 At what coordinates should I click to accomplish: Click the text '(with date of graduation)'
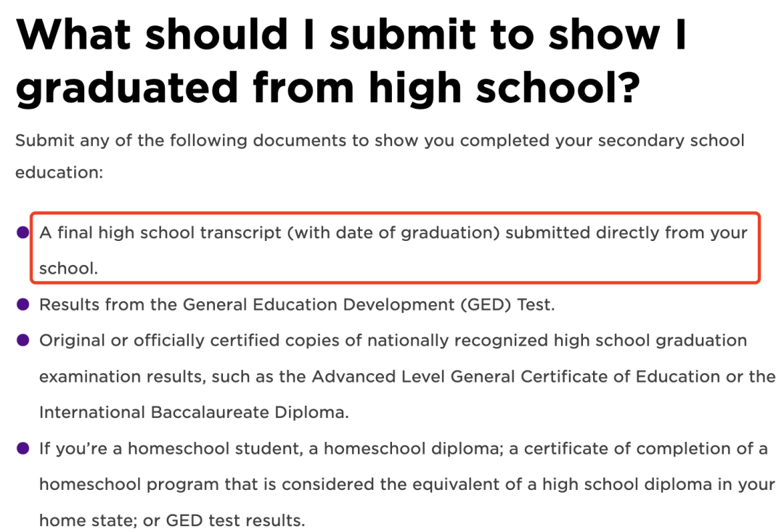(393, 233)
